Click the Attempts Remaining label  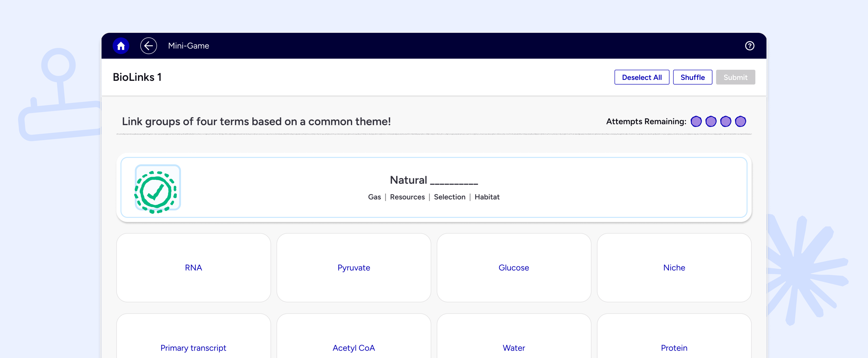[646, 122]
